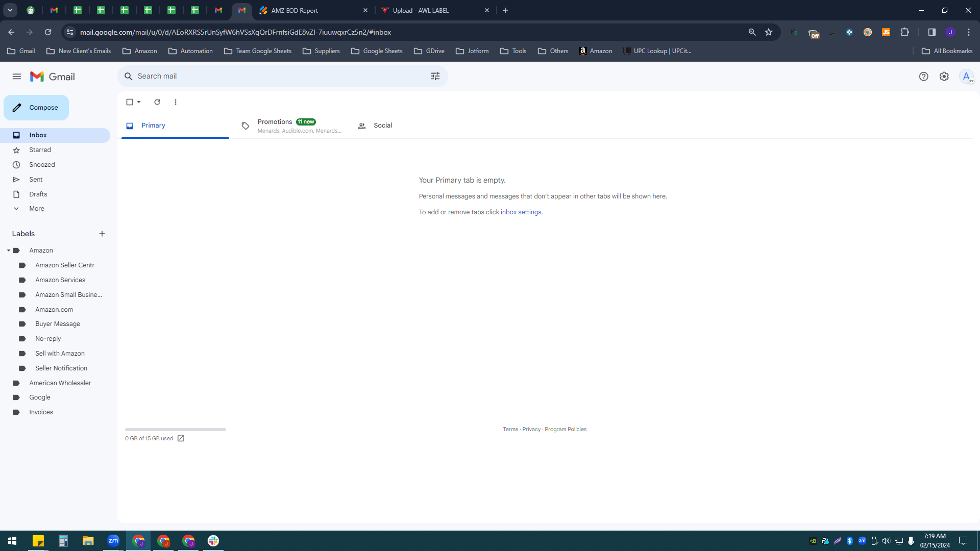
Task: Open the Gmail Support help icon
Action: 923,77
